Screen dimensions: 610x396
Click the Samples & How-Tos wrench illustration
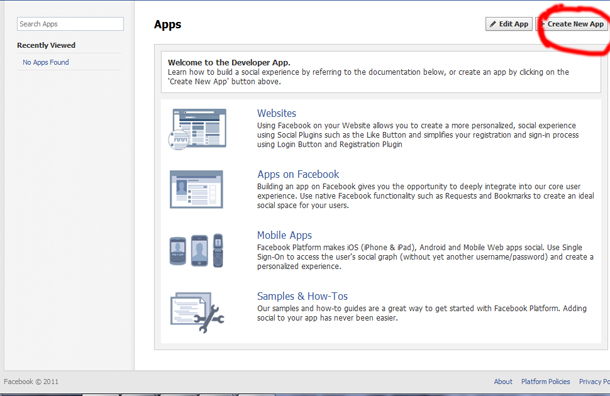coord(197,312)
